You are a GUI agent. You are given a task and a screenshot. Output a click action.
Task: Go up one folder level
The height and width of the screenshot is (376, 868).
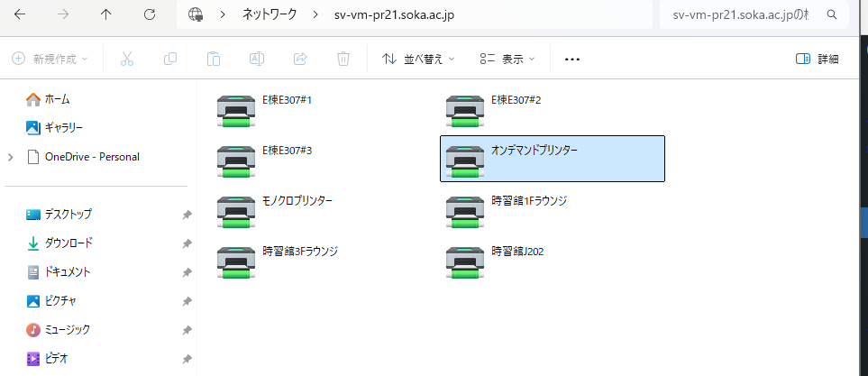[106, 15]
